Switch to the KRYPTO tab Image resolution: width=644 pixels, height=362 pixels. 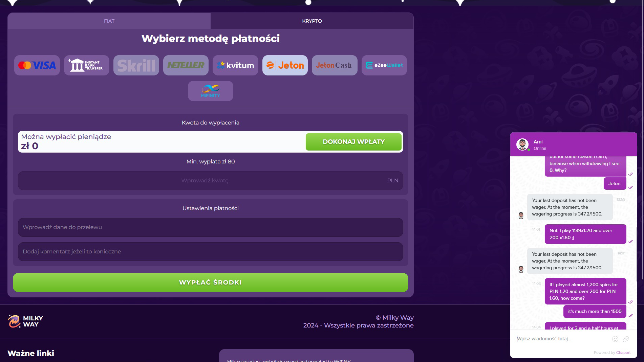point(312,21)
